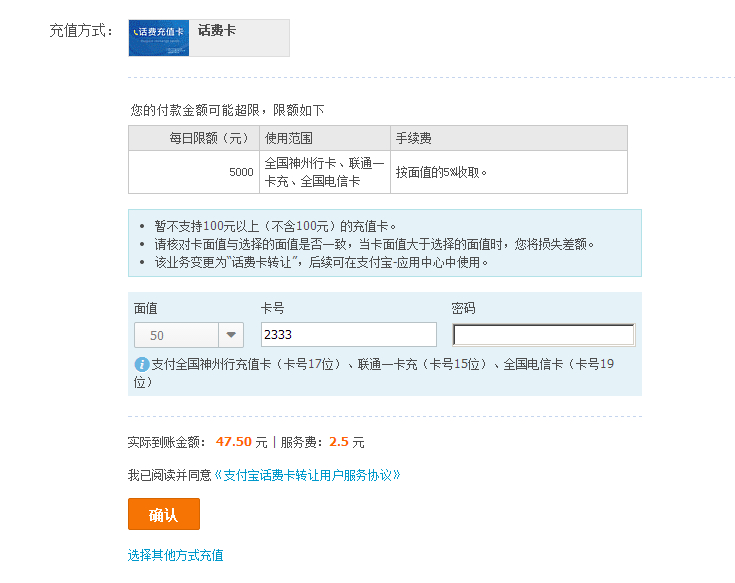This screenshot has width=735, height=583.
Task: Click the 手续费 column header
Action: click(x=414, y=138)
